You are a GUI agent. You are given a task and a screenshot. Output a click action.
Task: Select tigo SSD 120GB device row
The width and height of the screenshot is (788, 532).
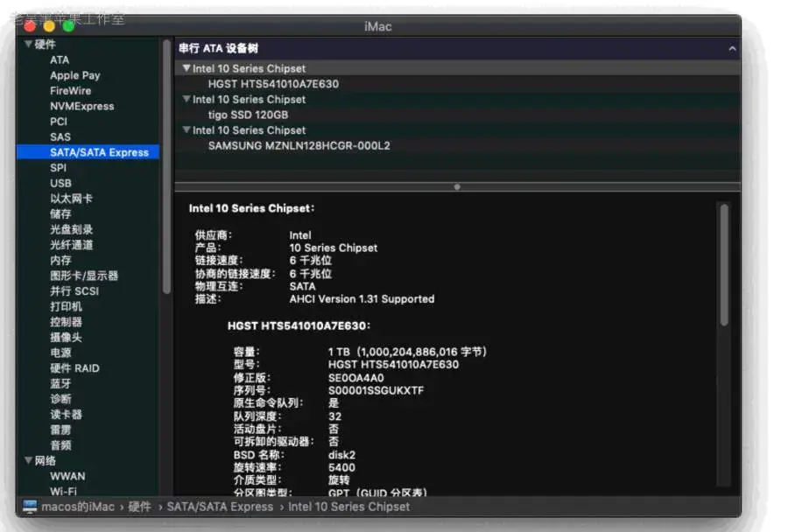pos(457,115)
